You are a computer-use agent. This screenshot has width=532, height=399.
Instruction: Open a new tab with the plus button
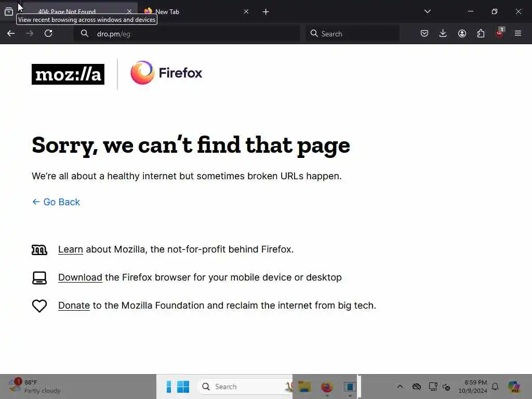(x=266, y=12)
